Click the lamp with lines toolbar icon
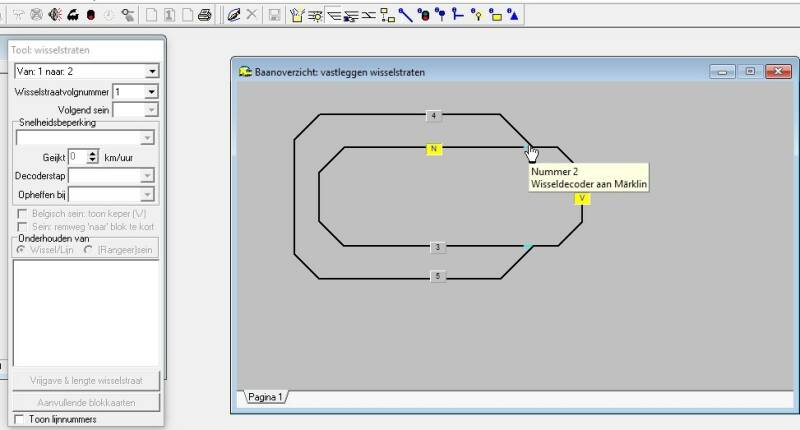The image size is (800, 430). [x=315, y=16]
